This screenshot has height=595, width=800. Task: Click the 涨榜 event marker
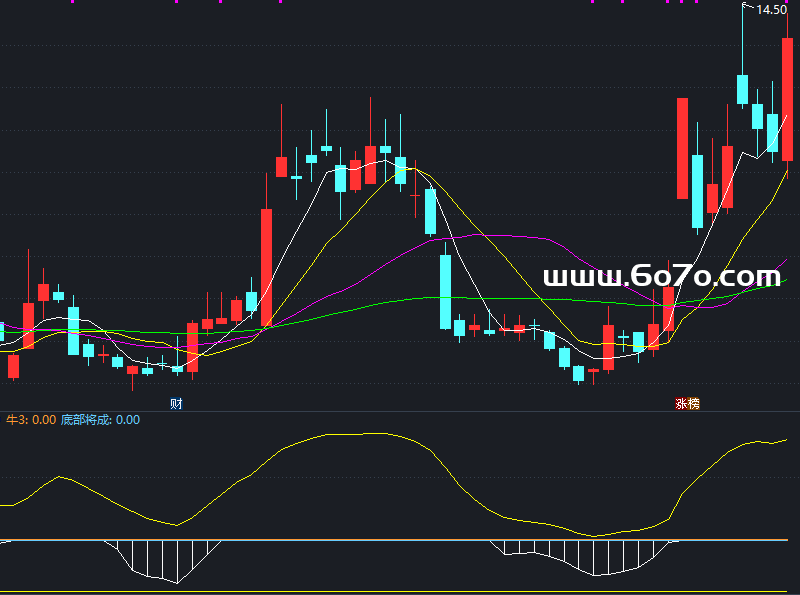pos(687,404)
